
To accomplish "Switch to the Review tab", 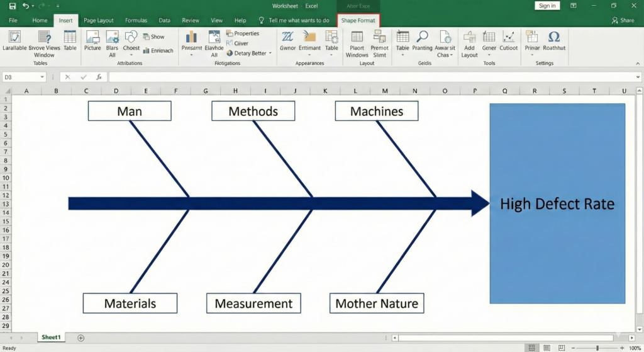I will [x=191, y=20].
